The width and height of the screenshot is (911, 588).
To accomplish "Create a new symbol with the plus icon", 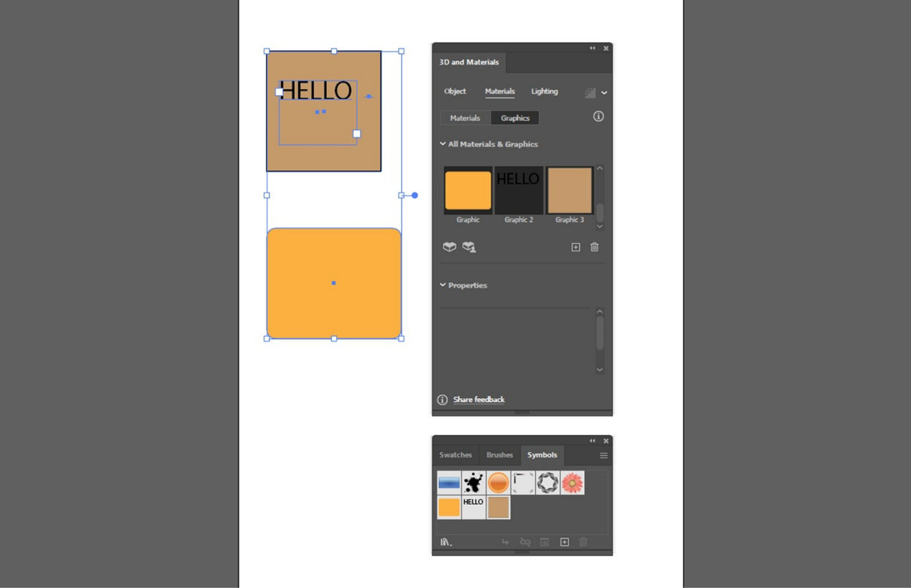I will [x=564, y=541].
